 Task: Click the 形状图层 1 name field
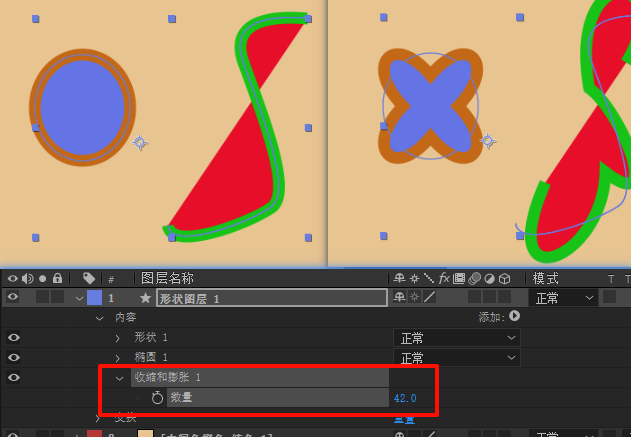[x=272, y=298]
